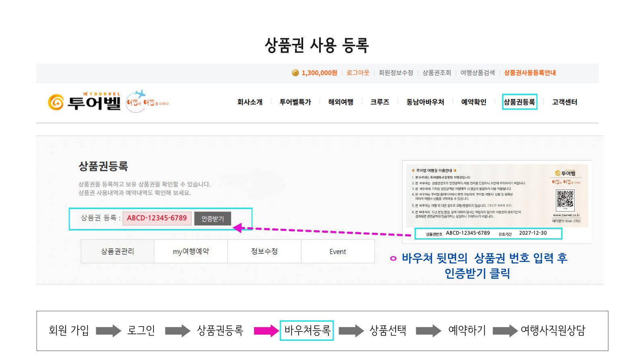The height and width of the screenshot is (362, 644).
Task: Click the 로그아웃 link
Action: pyautogui.click(x=358, y=73)
